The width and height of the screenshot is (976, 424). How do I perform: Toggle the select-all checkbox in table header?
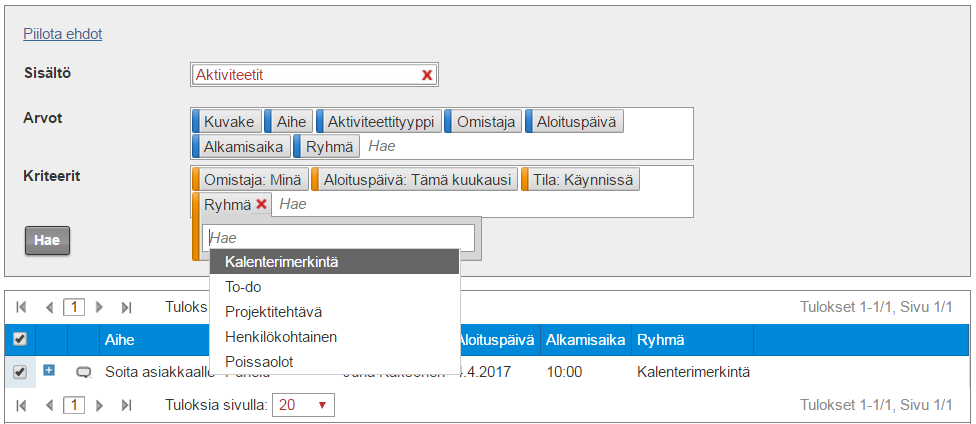(21, 340)
